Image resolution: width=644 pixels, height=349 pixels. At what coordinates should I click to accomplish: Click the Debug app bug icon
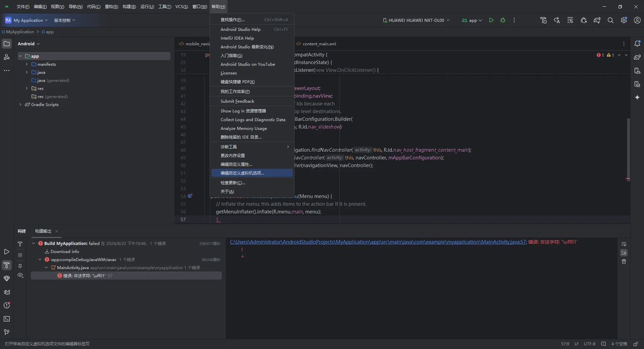(502, 21)
